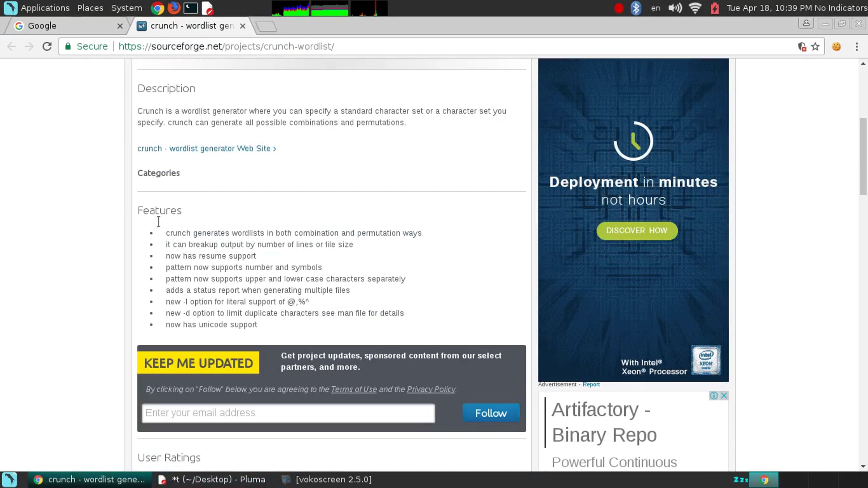Open the Places menu
Image resolution: width=868 pixels, height=488 pixels.
(90, 8)
